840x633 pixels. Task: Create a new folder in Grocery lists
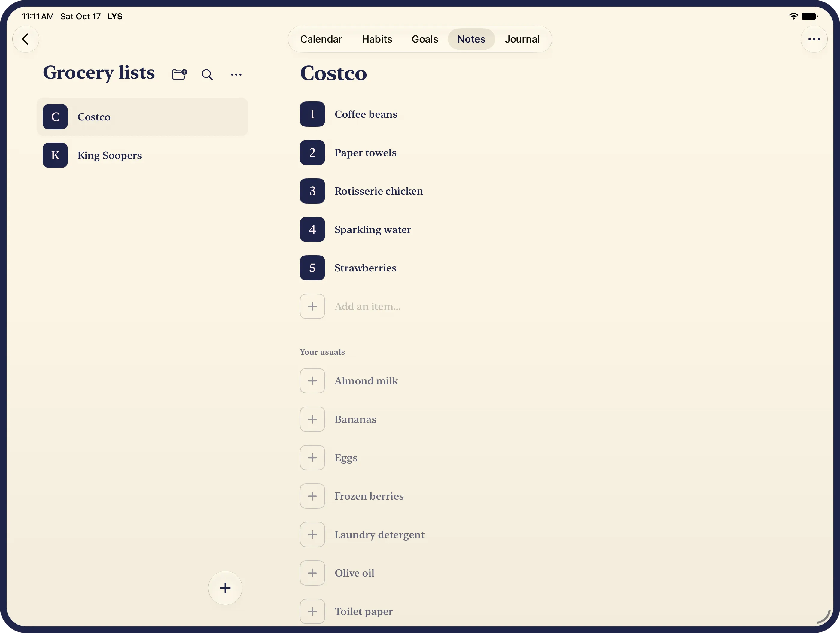(179, 74)
